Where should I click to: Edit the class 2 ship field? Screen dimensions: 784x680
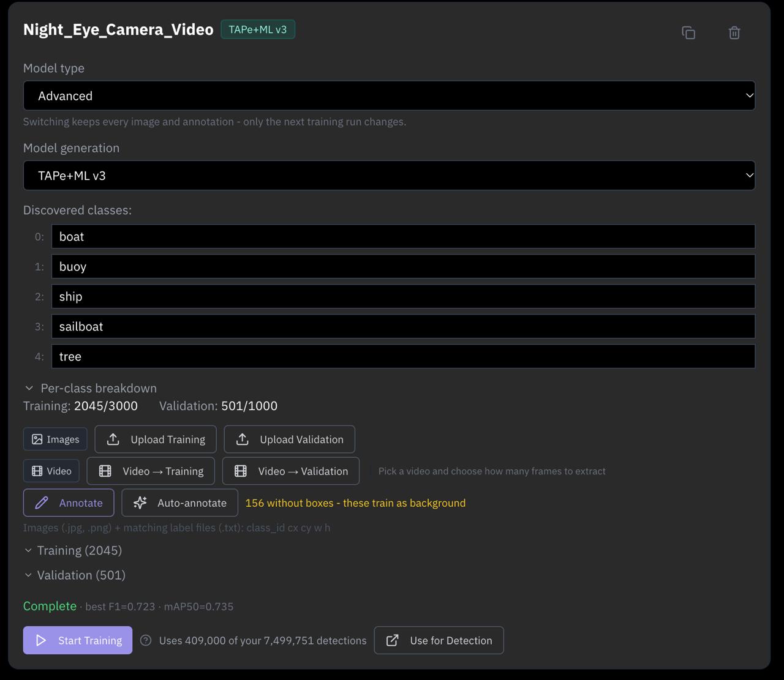coord(403,296)
